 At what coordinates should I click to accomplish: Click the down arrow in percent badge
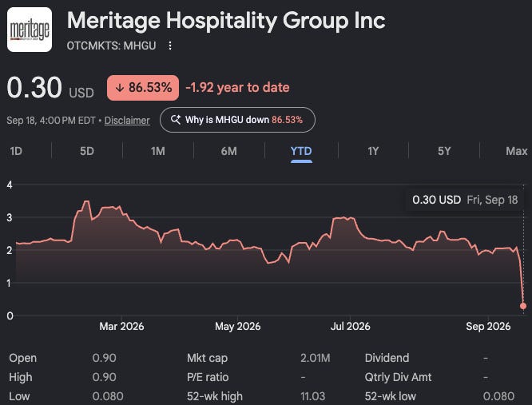(x=119, y=88)
